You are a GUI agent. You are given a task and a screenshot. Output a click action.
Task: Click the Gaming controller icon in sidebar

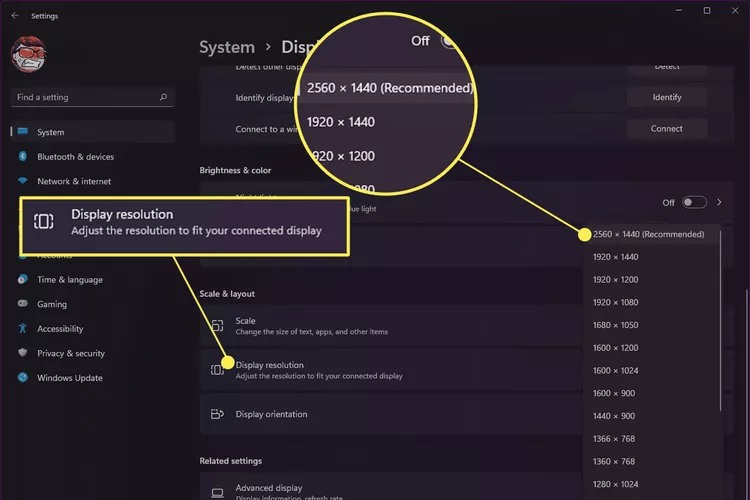pyautogui.click(x=22, y=304)
